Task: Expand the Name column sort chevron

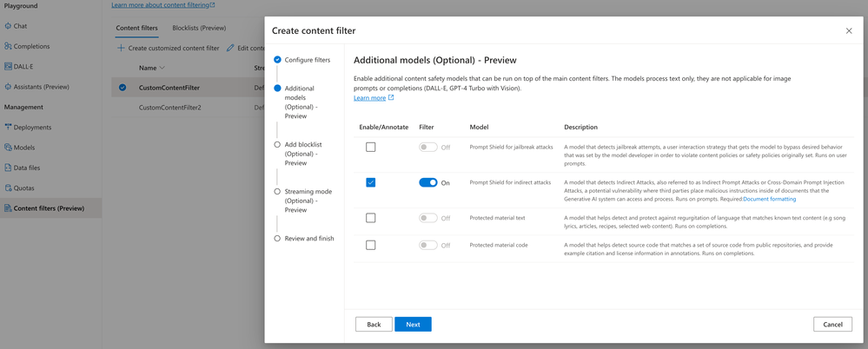Action: 162,68
